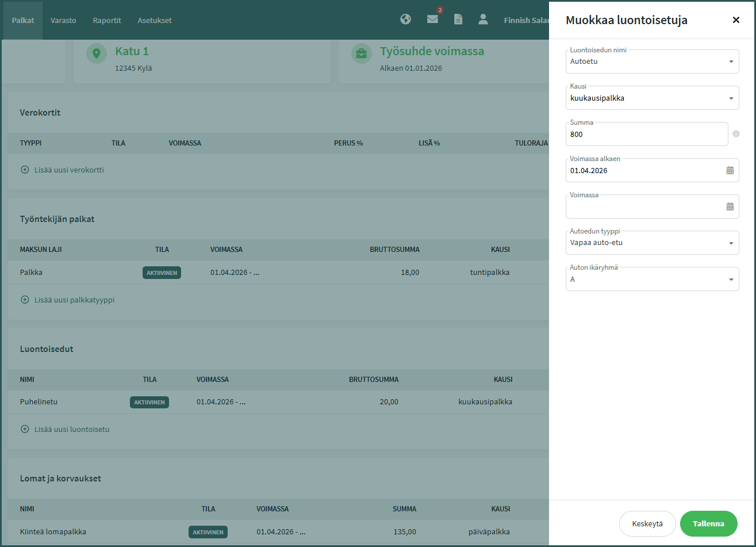The image size is (756, 547).
Task: Open the messages envelope icon
Action: coord(432,20)
